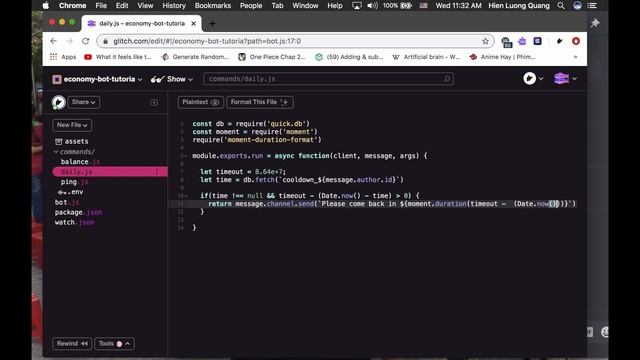Open the Edit menu in menu bar
The width and height of the screenshot is (640, 360).
click(122, 6)
